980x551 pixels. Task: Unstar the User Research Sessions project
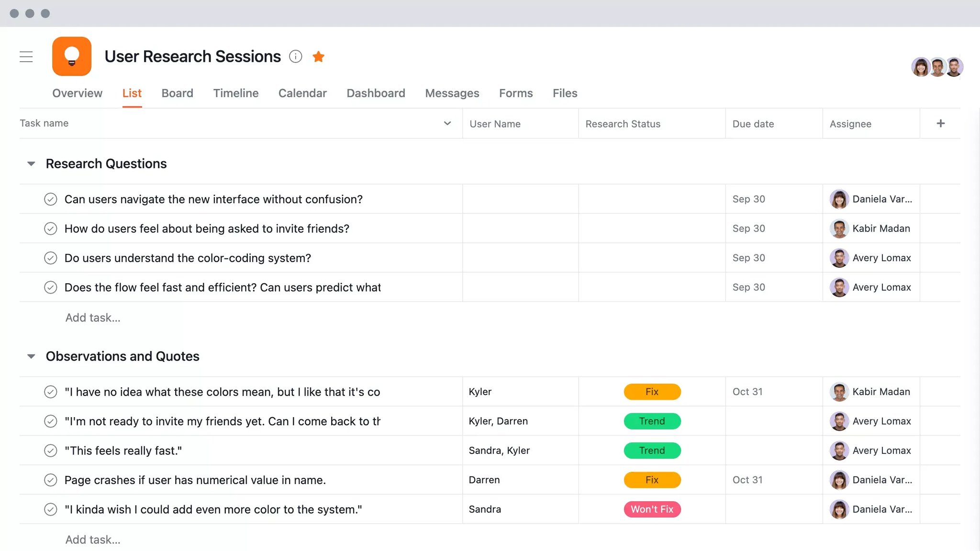point(318,56)
